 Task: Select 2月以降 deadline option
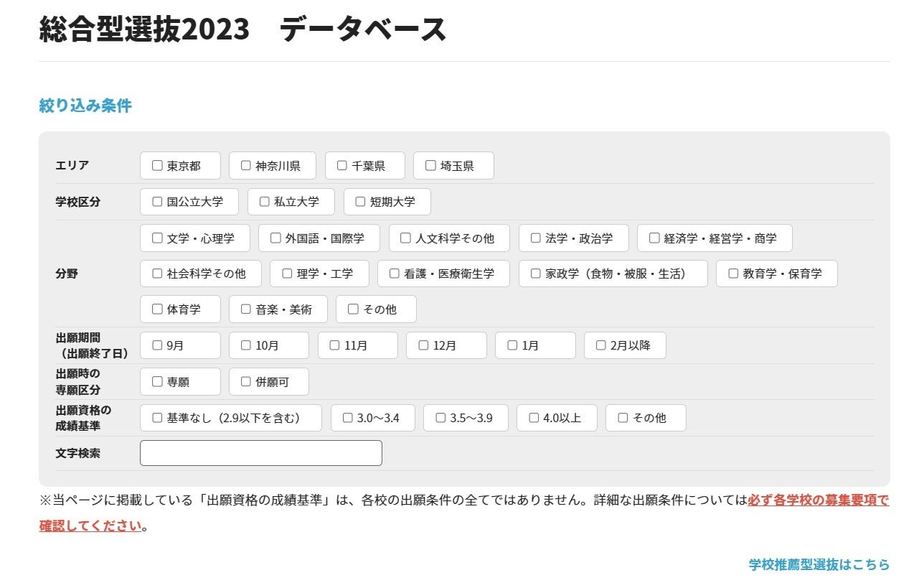[x=601, y=345]
